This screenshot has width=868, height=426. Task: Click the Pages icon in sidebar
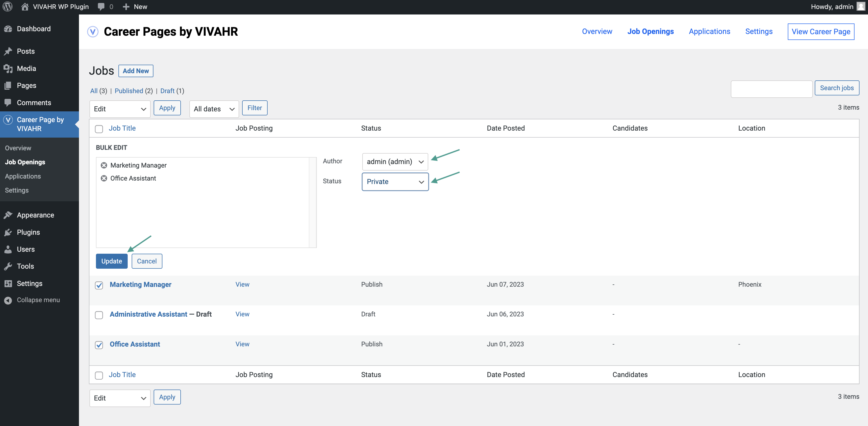click(8, 86)
